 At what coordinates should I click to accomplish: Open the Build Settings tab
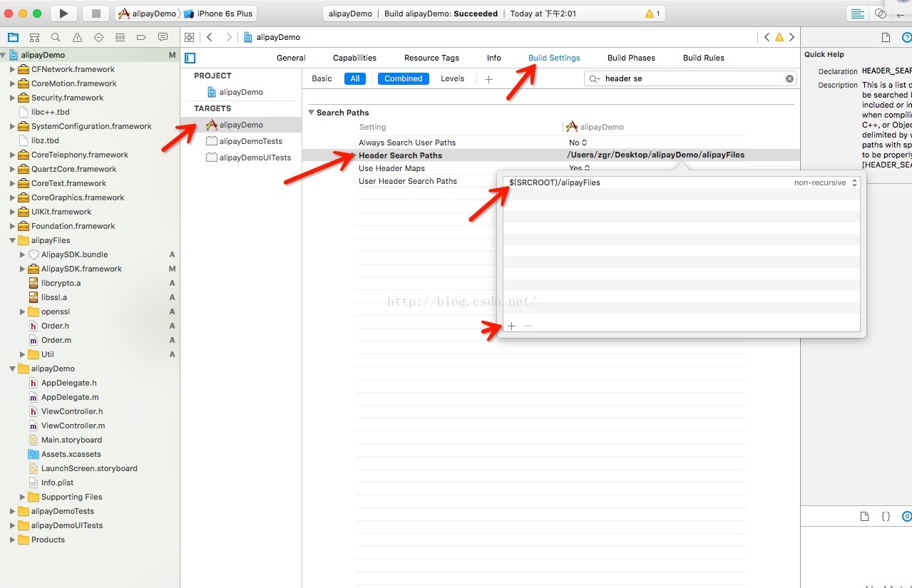554,58
